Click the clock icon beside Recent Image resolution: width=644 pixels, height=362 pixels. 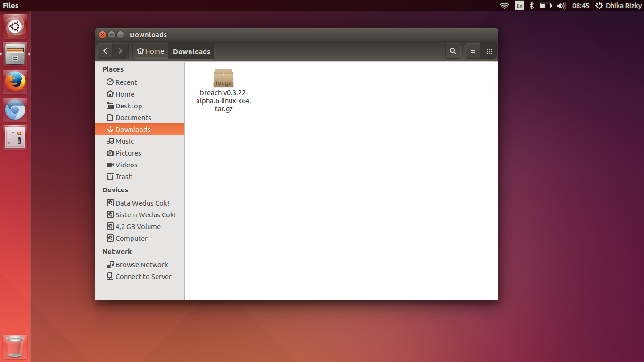(x=110, y=82)
